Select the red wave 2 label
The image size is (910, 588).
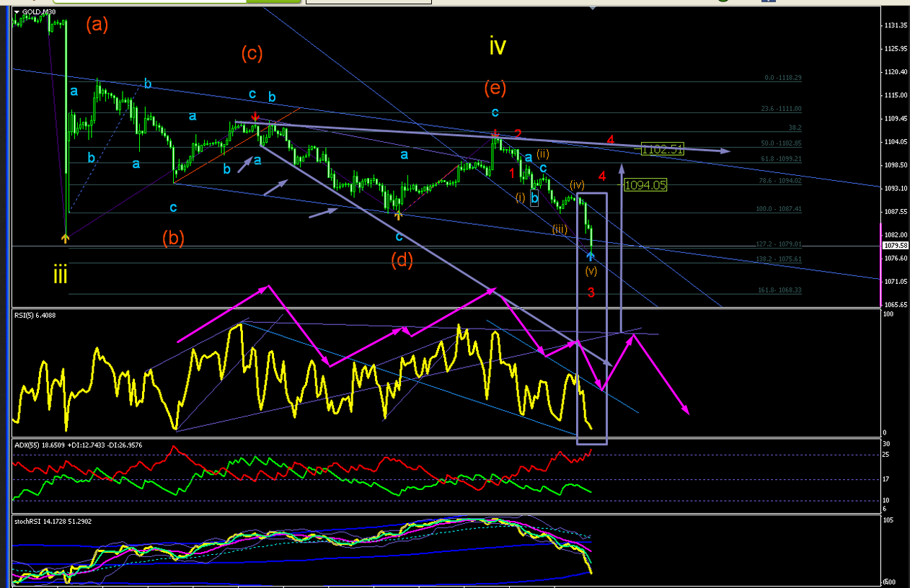tap(518, 134)
